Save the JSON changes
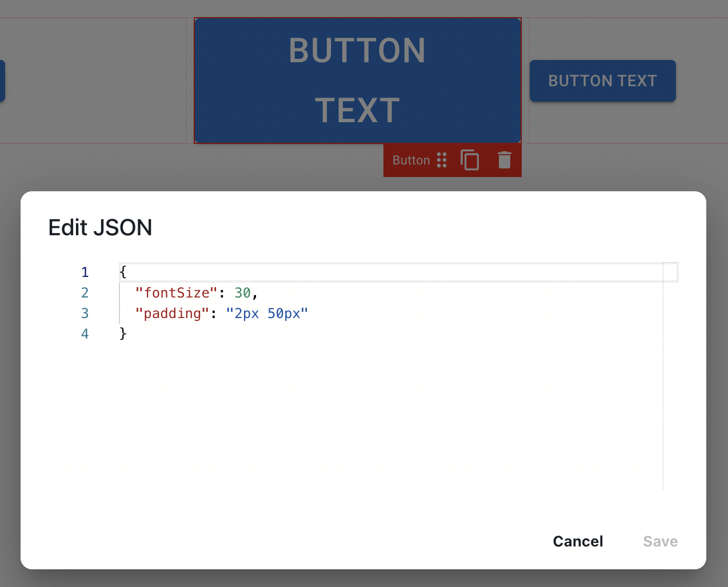Screen dimensions: 728x587 pos(660,541)
